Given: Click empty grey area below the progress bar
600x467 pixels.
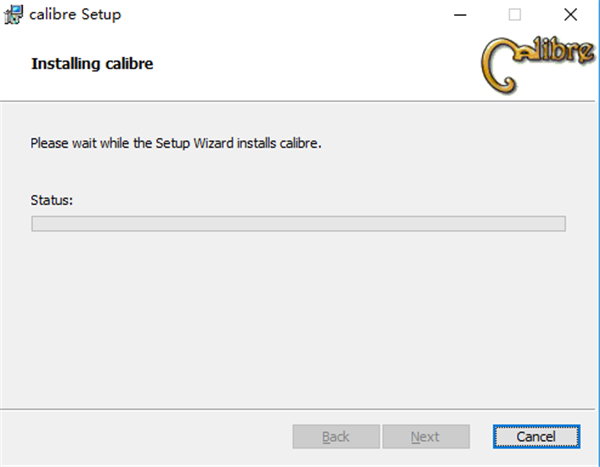Looking at the screenshot, I should (300, 320).
